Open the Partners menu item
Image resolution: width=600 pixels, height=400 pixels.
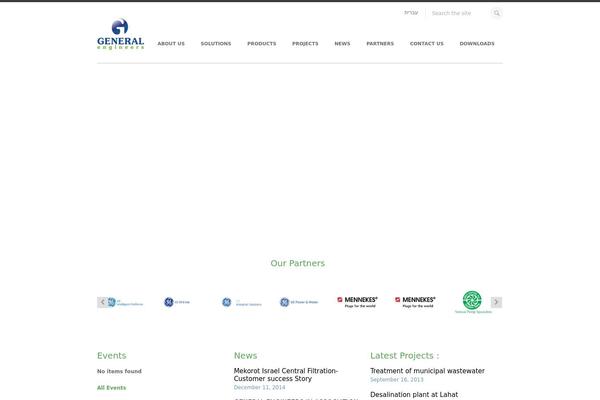pos(380,44)
